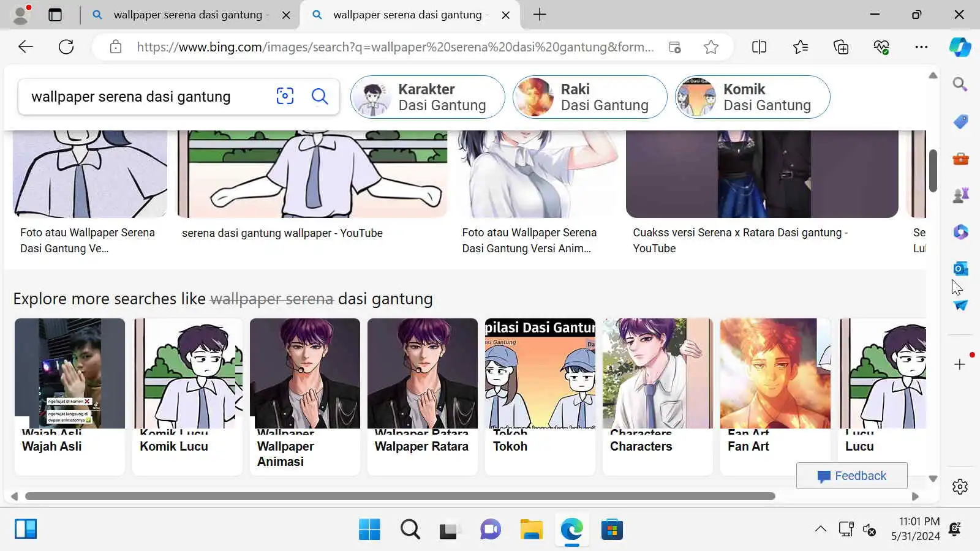Open the widgets panel on taskbar
This screenshot has height=551, width=980.
coord(26,529)
